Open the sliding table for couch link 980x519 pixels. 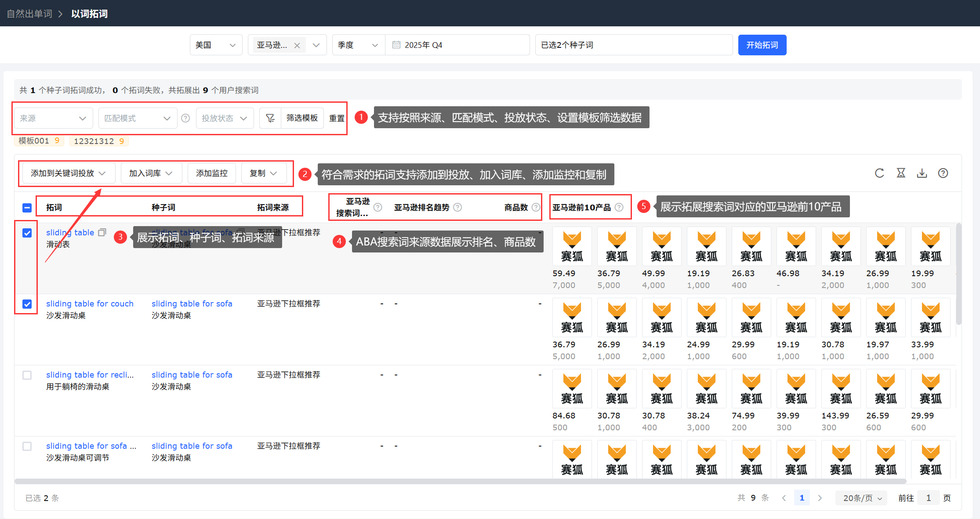pyautogui.click(x=90, y=303)
